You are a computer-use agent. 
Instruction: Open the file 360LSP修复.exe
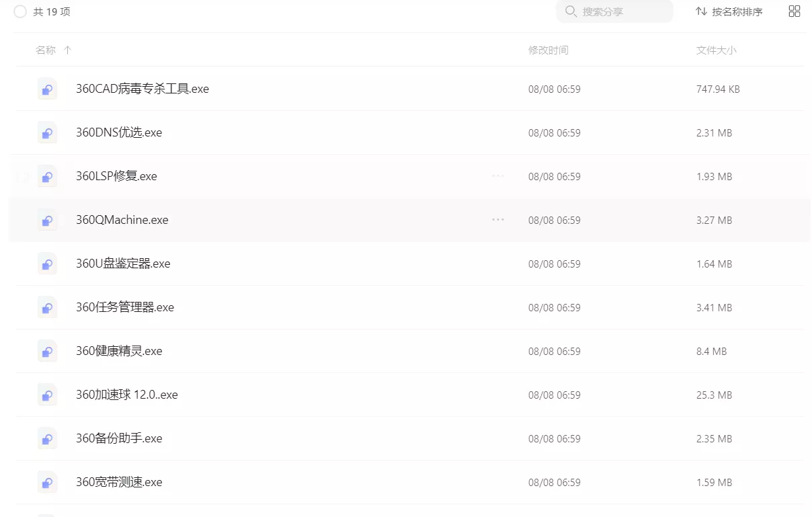116,176
